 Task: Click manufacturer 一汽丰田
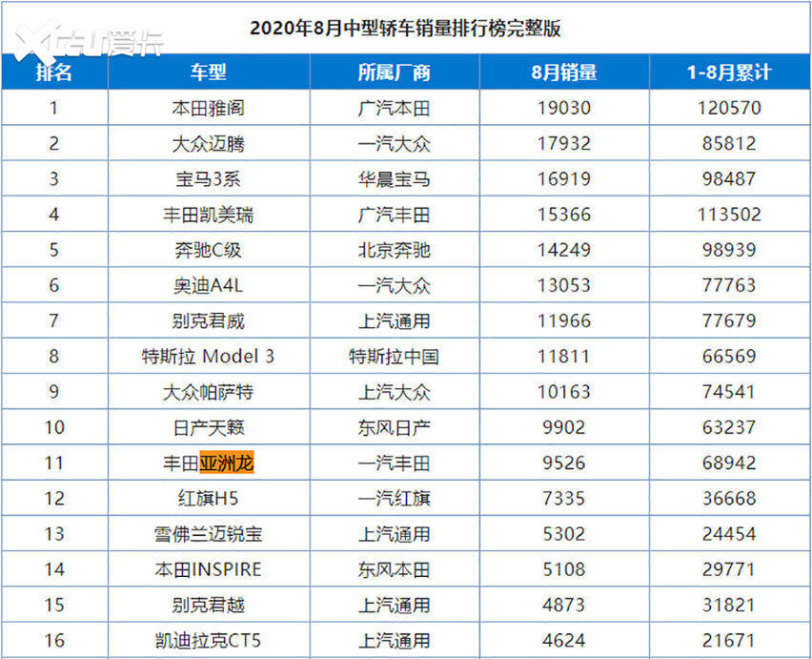tap(395, 463)
